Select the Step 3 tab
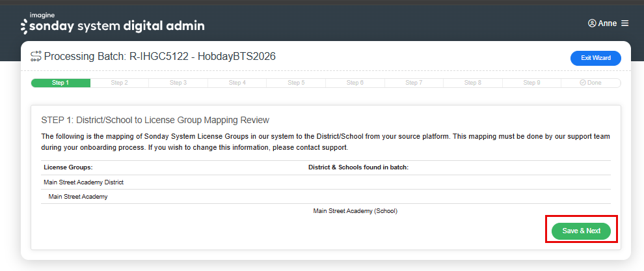 point(178,83)
